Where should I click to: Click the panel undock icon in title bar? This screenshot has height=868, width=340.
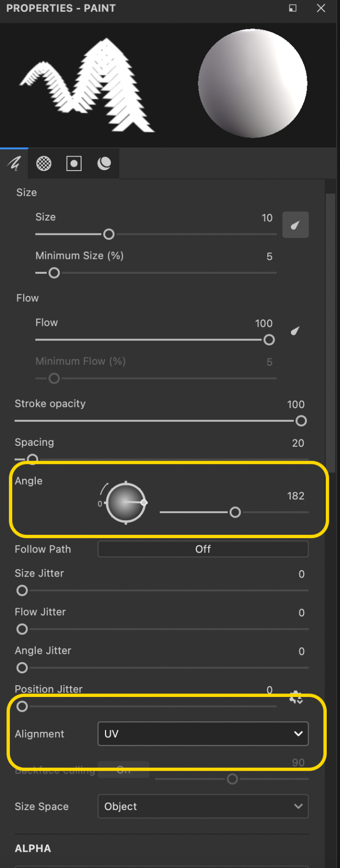click(292, 8)
